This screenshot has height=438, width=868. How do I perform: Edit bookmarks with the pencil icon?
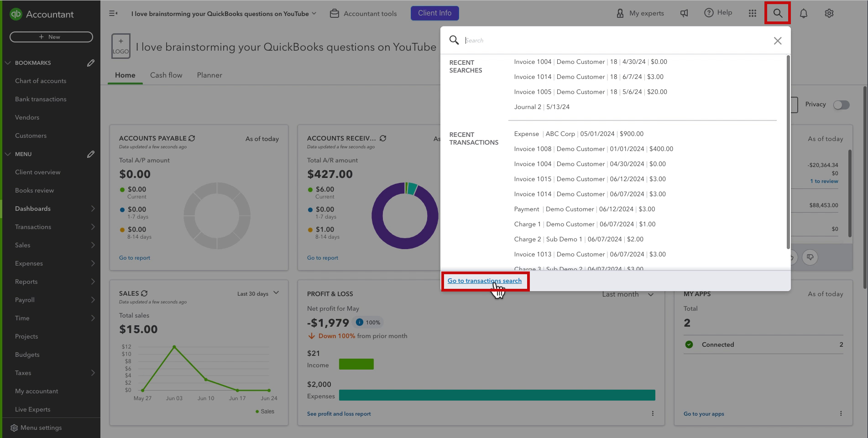click(x=91, y=63)
